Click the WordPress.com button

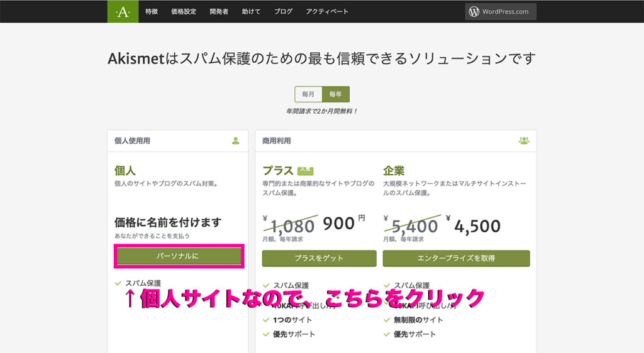[501, 11]
